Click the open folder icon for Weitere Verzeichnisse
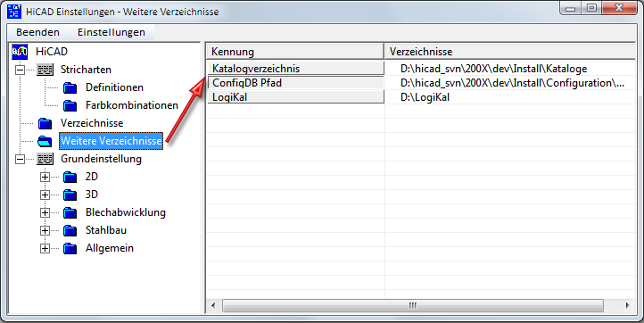This screenshot has height=323, width=644. tap(45, 141)
